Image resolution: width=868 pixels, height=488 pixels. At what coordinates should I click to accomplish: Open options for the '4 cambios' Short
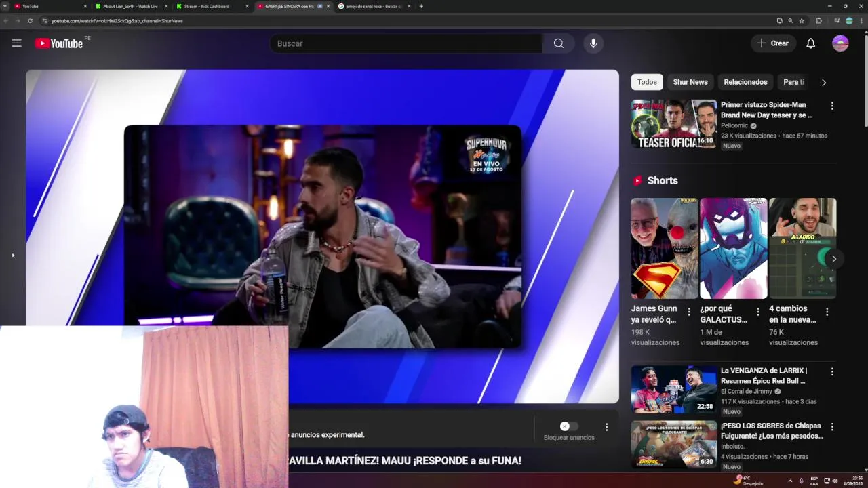point(827,312)
